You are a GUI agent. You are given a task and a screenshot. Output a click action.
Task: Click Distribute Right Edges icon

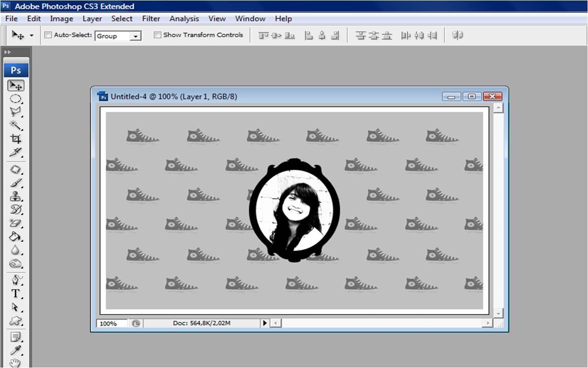(432, 35)
